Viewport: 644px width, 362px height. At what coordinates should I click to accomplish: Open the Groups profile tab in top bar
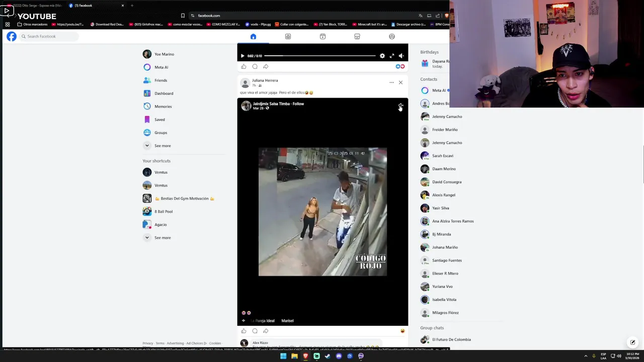(x=392, y=36)
